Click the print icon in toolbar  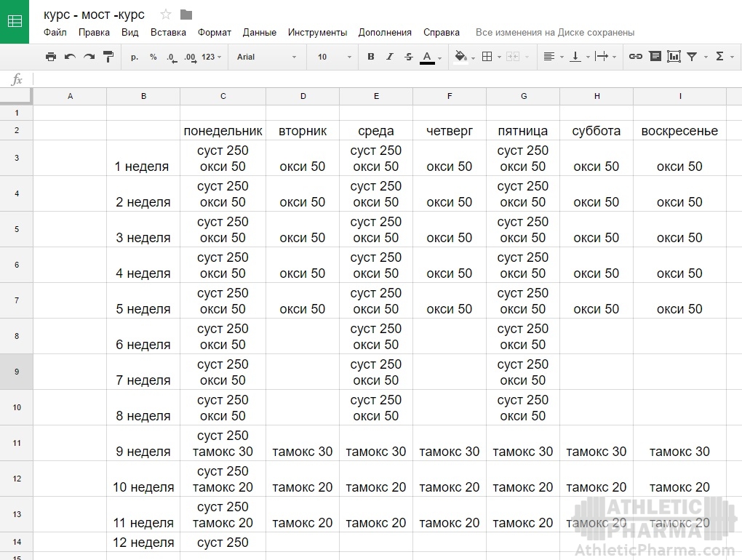(x=50, y=57)
